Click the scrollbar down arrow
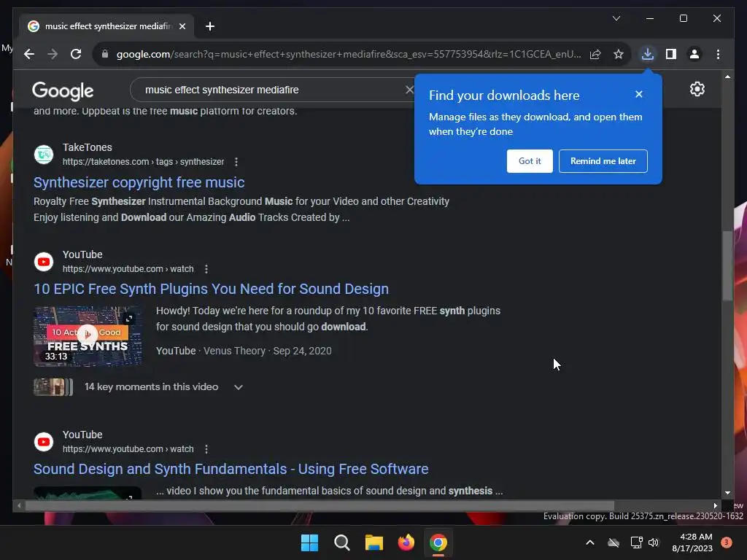 (x=727, y=493)
